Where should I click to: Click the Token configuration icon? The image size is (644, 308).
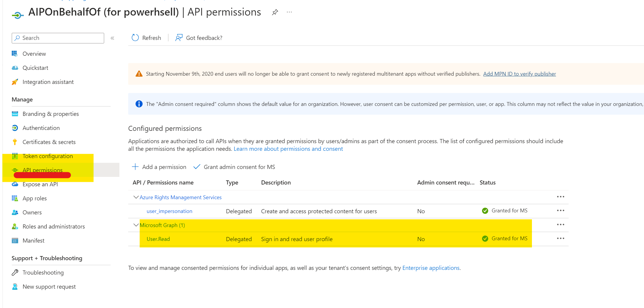tap(15, 156)
